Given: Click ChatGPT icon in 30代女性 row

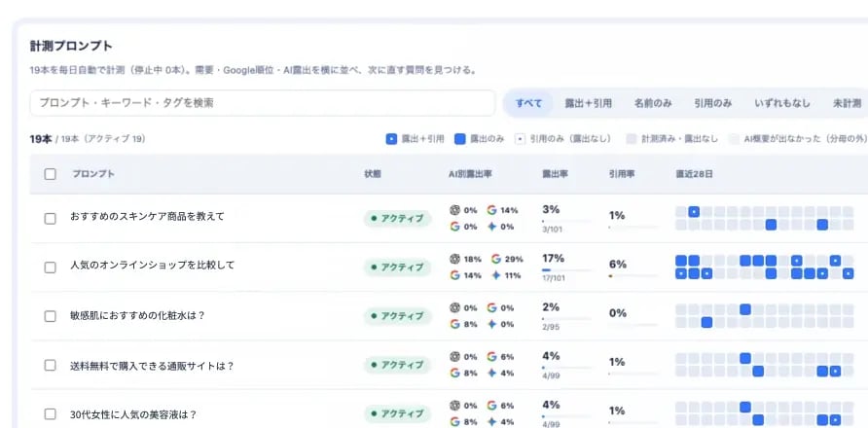Looking at the screenshot, I should [455, 406].
